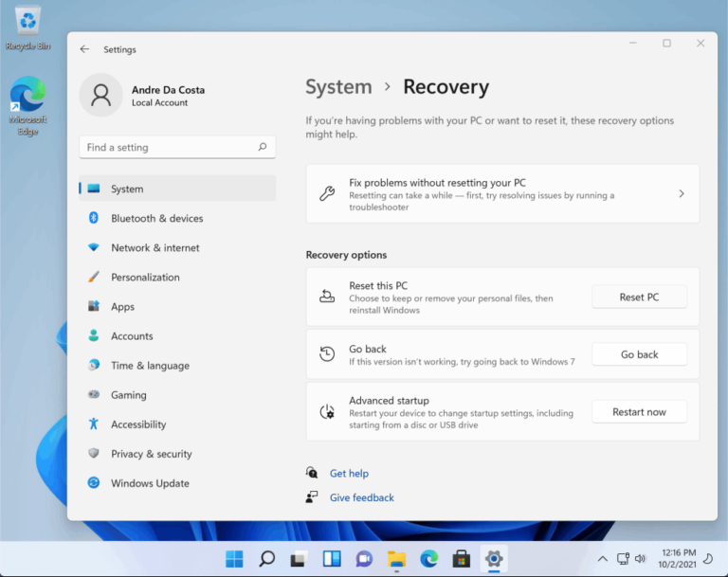This screenshot has height=577, width=728.
Task: Select the Gaming controller icon
Action: 93,394
